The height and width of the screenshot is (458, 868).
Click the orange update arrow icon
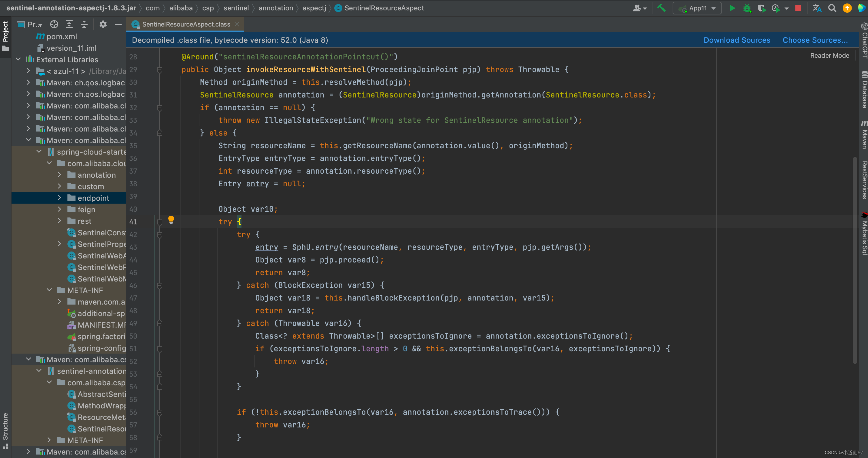[x=847, y=8]
